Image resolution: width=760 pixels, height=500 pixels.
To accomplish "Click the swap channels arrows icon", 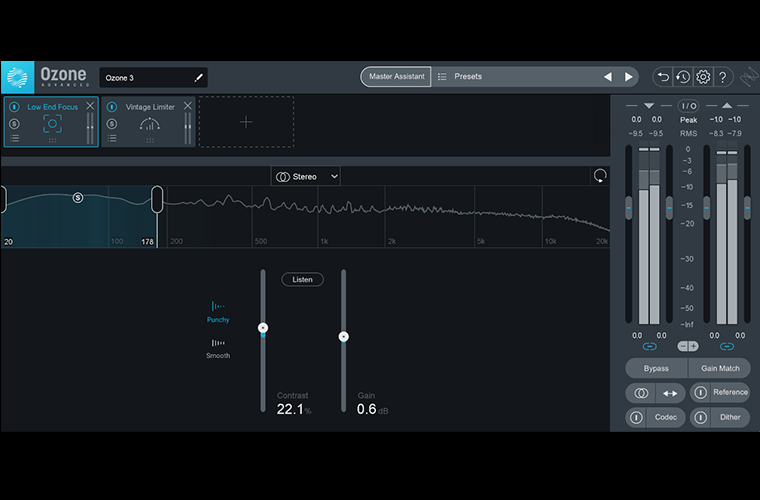I will click(x=670, y=393).
